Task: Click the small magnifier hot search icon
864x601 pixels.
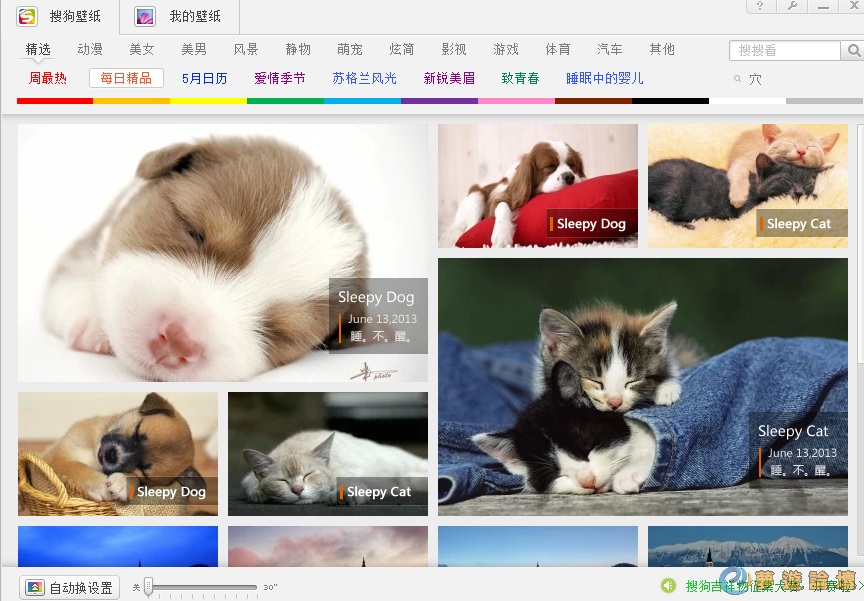Action: 738,78
